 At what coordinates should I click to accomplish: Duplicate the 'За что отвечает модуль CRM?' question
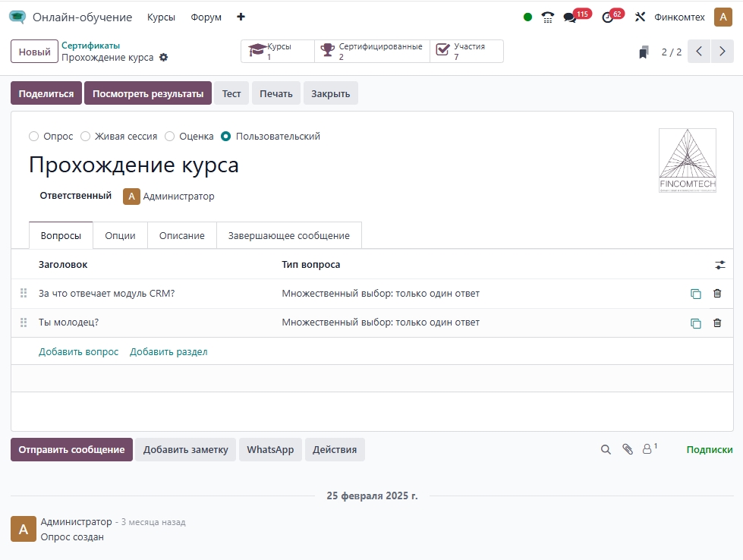point(695,294)
